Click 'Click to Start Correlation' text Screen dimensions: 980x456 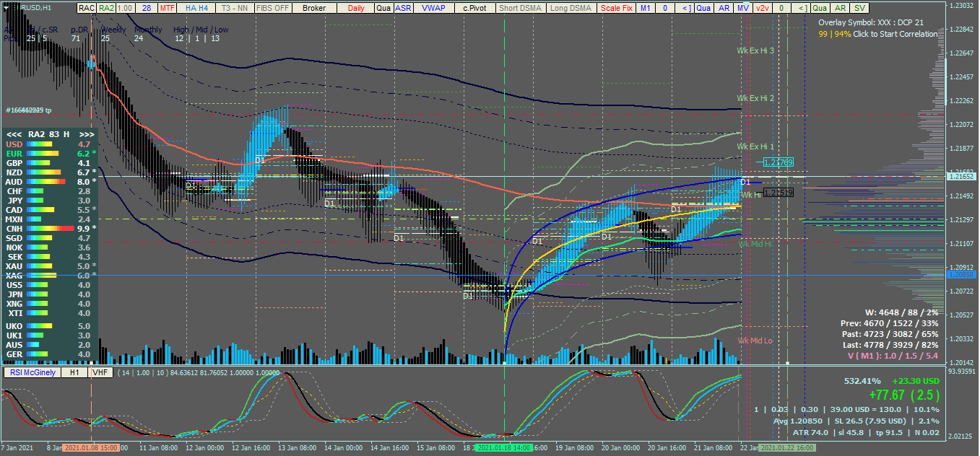pos(896,34)
